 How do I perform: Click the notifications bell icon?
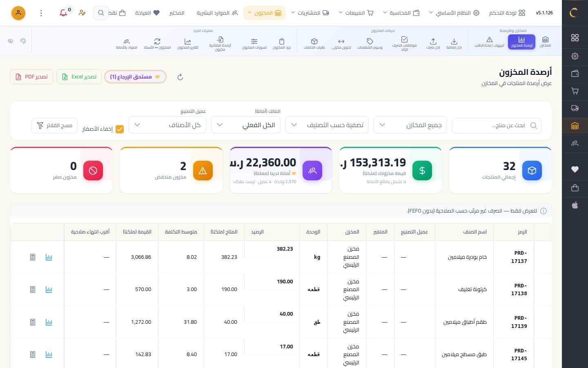coord(63,13)
